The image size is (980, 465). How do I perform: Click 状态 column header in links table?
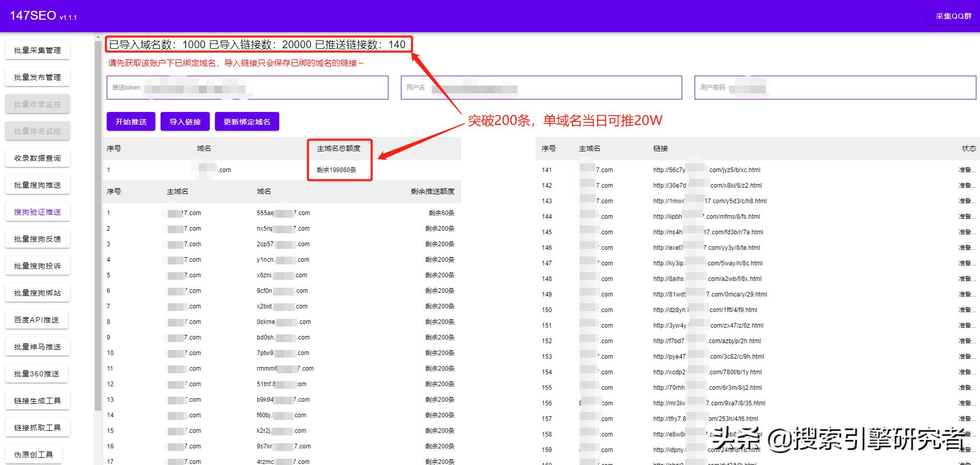[969, 148]
